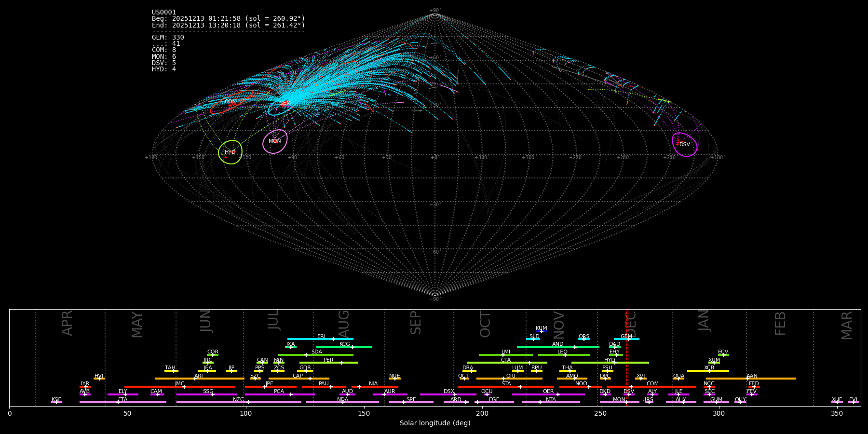Click the LEO shower bar
The height and width of the screenshot is (434, 868).
coord(564,355)
